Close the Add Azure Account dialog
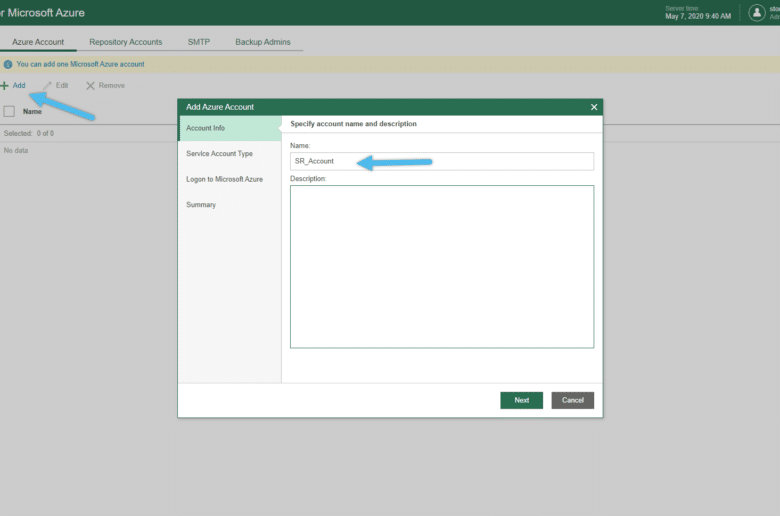Image resolution: width=780 pixels, height=516 pixels. tap(593, 107)
